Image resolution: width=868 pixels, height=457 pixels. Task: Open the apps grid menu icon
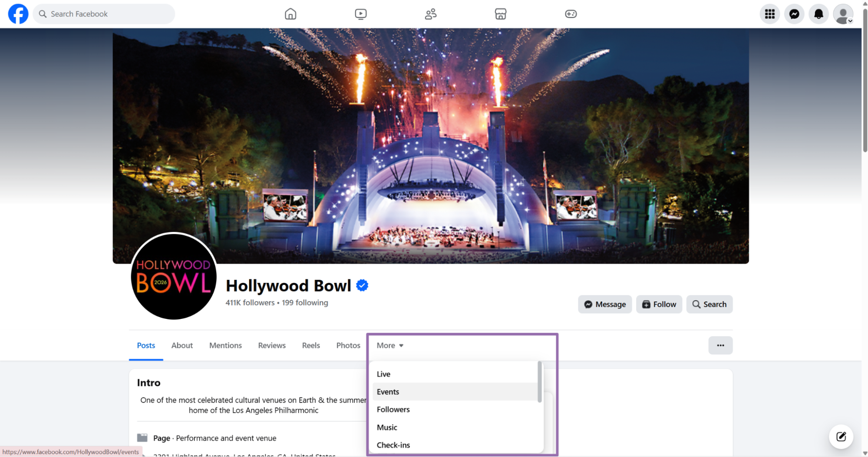[x=769, y=14]
